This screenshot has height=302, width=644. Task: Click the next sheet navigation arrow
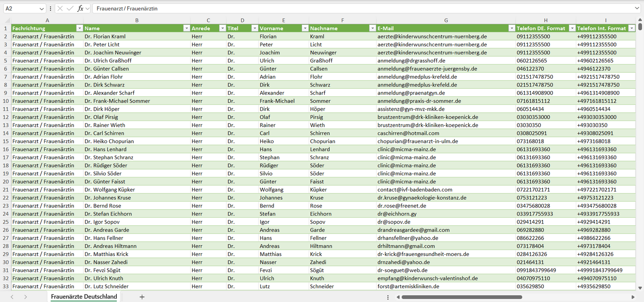coord(26,297)
